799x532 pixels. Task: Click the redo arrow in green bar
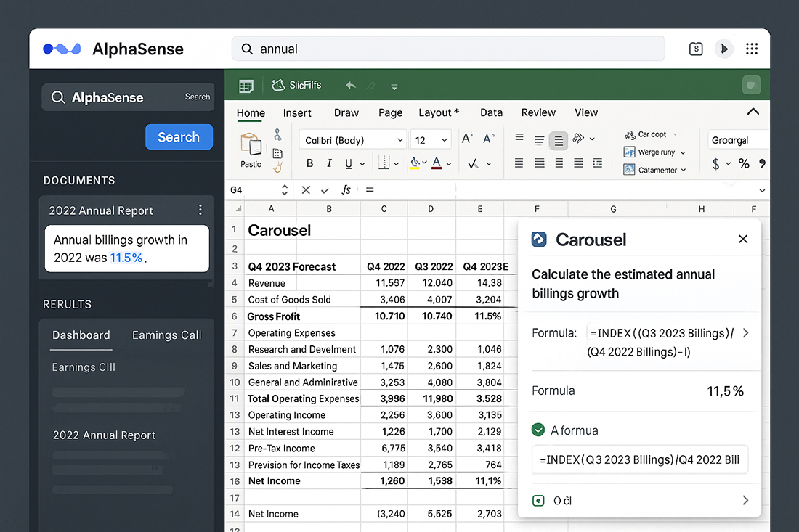pos(371,86)
